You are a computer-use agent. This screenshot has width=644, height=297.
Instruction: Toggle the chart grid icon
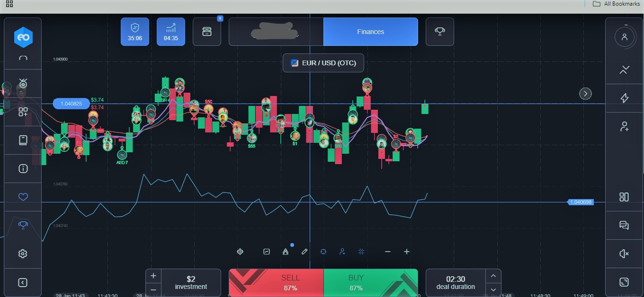coord(361,252)
